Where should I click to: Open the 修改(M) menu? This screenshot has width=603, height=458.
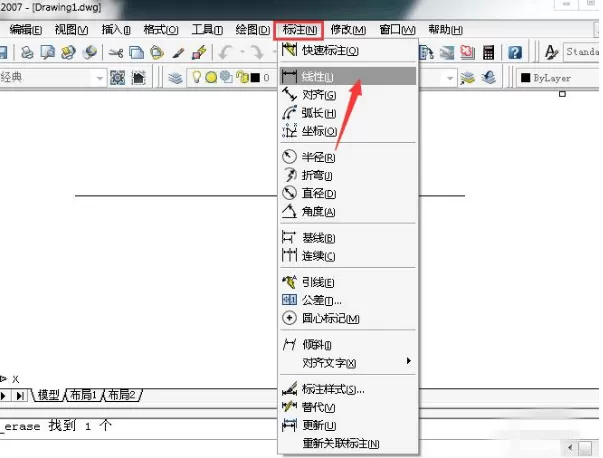[348, 30]
